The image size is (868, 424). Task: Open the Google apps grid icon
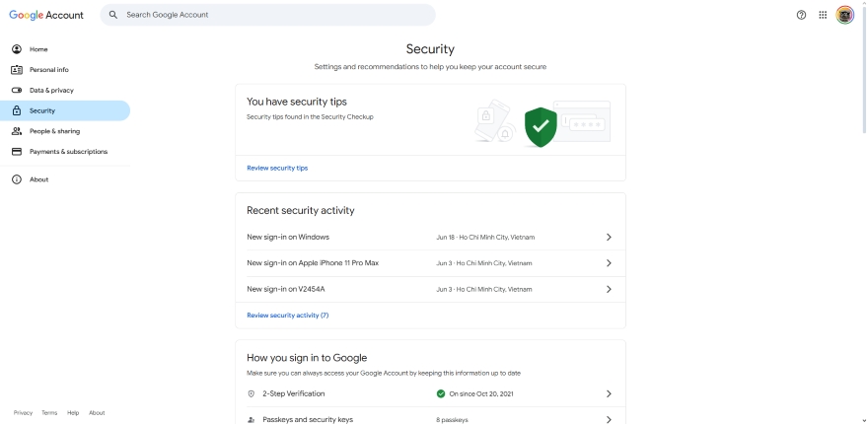pyautogui.click(x=823, y=15)
